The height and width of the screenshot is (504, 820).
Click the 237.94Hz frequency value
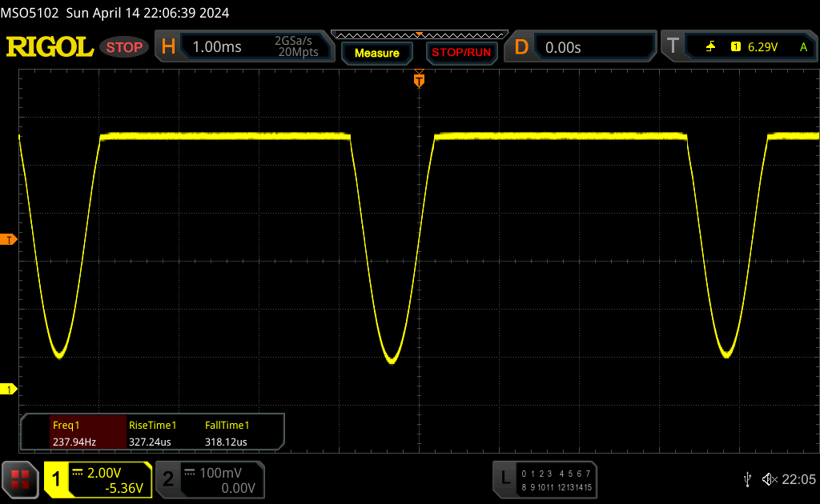(74, 442)
